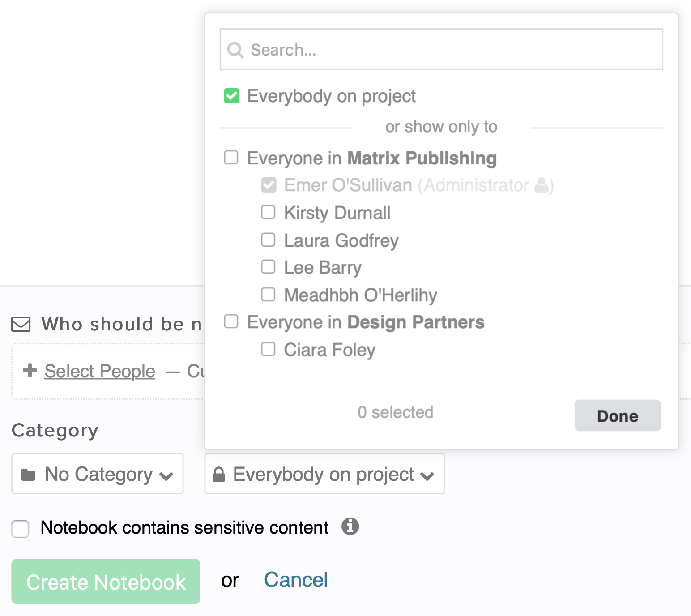
Task: Click the Cancel link
Action: click(x=296, y=580)
